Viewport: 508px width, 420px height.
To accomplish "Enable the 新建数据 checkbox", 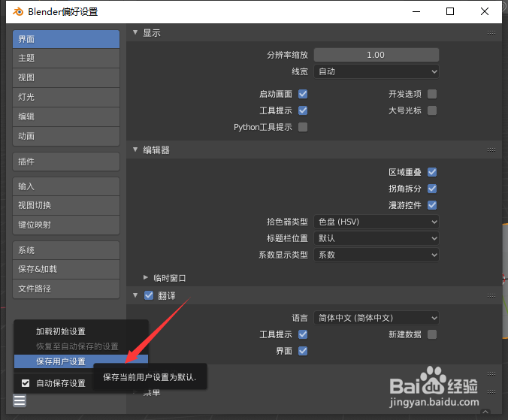I will coord(432,334).
